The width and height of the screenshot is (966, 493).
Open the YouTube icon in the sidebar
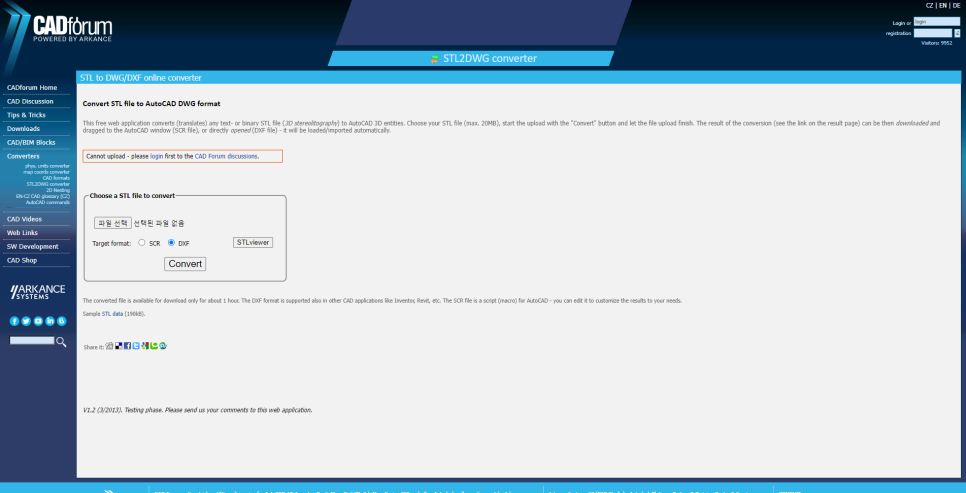click(x=38, y=321)
